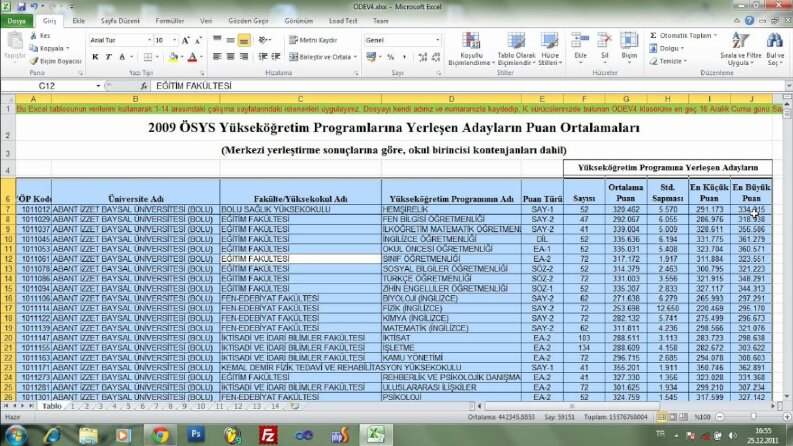Click Otomatik Toplam autosum button
Viewport: 793px width, 446px height.
coord(680,35)
